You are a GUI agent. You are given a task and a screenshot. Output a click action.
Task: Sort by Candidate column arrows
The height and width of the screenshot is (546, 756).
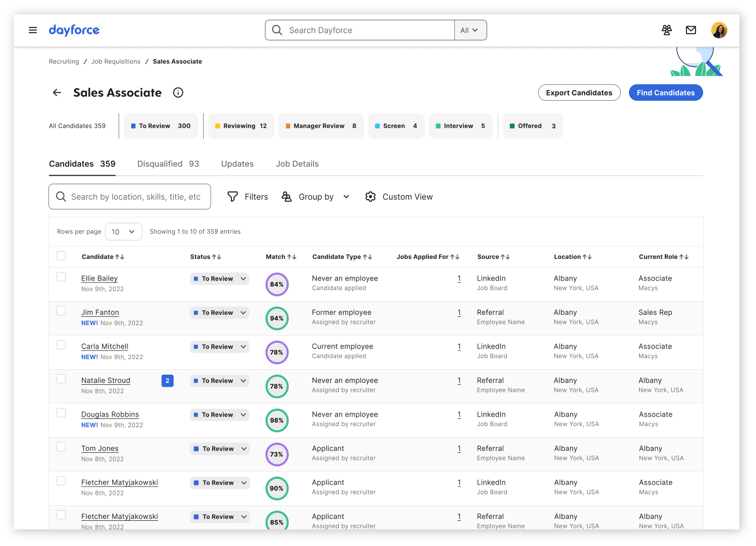(119, 257)
